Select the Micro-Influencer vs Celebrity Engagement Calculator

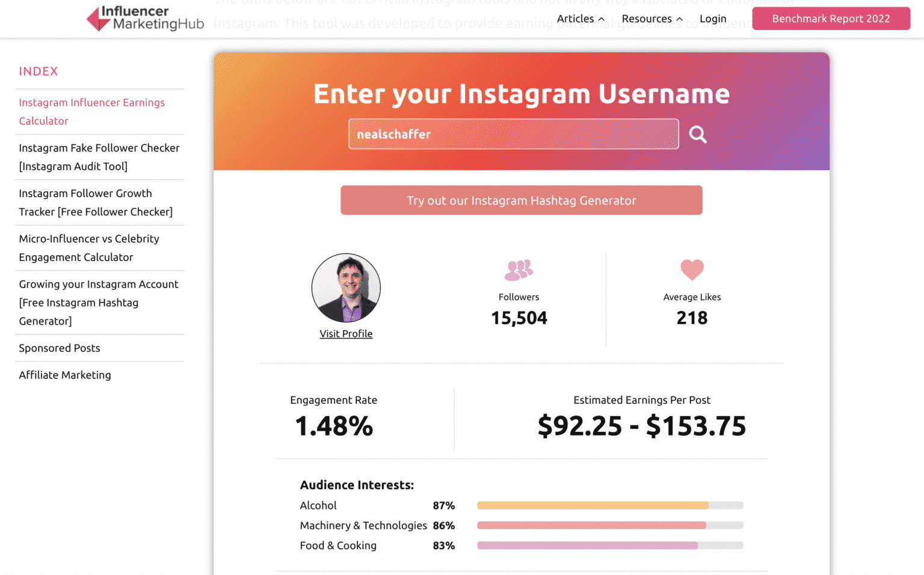[88, 248]
